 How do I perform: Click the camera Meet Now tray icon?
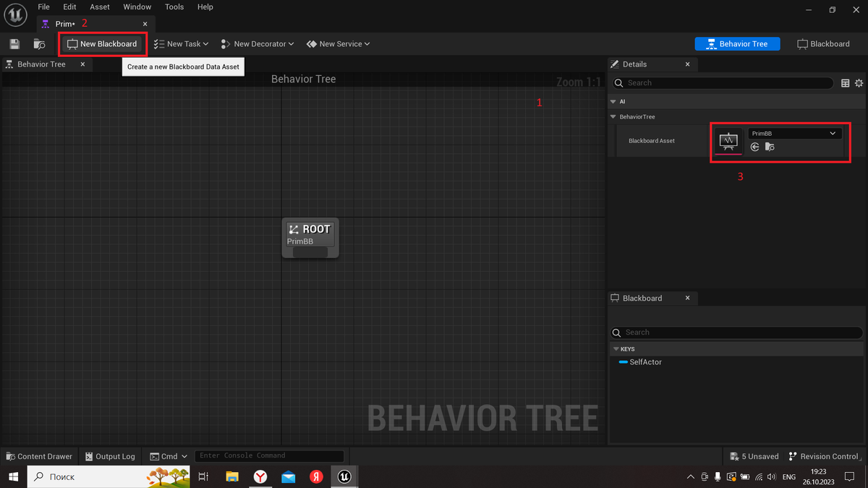point(704,477)
